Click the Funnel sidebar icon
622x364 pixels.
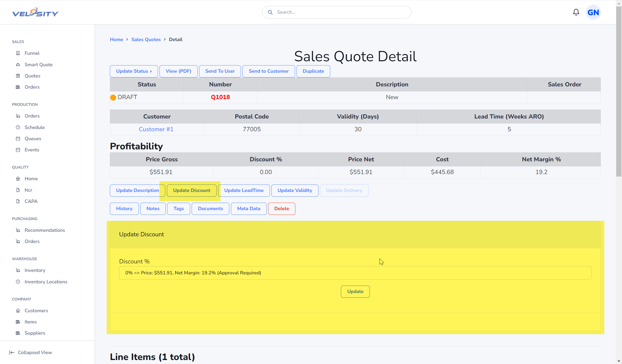point(18,53)
